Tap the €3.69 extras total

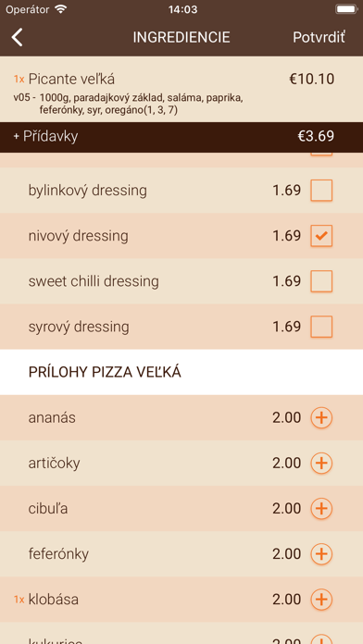tap(316, 136)
